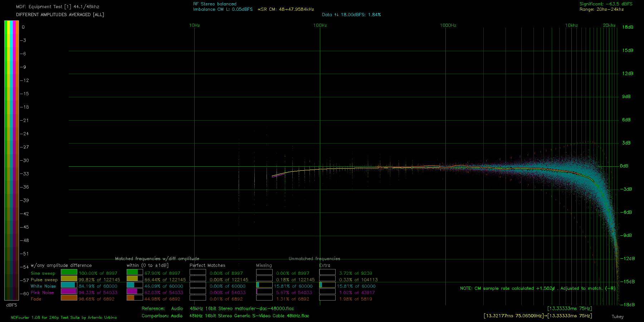Click the CM sample rate NOTE text
This screenshot has width=644, height=322.
(x=538, y=288)
